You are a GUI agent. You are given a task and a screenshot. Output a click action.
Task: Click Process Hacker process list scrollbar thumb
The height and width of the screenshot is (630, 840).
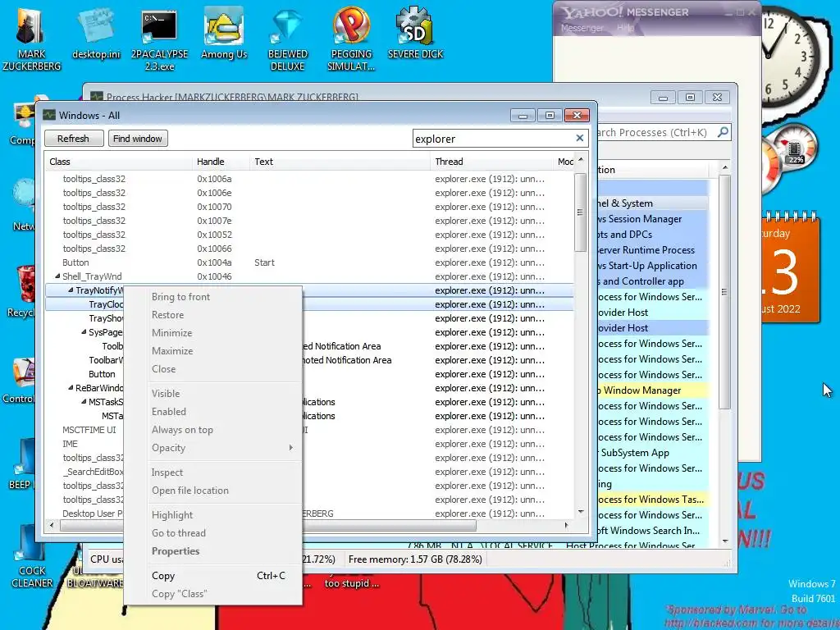pos(724,292)
